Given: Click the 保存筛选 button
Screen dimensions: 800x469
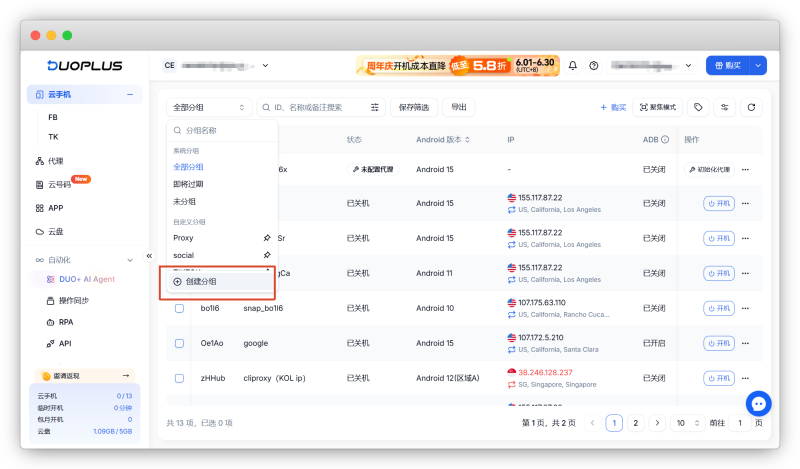Looking at the screenshot, I should [x=414, y=107].
